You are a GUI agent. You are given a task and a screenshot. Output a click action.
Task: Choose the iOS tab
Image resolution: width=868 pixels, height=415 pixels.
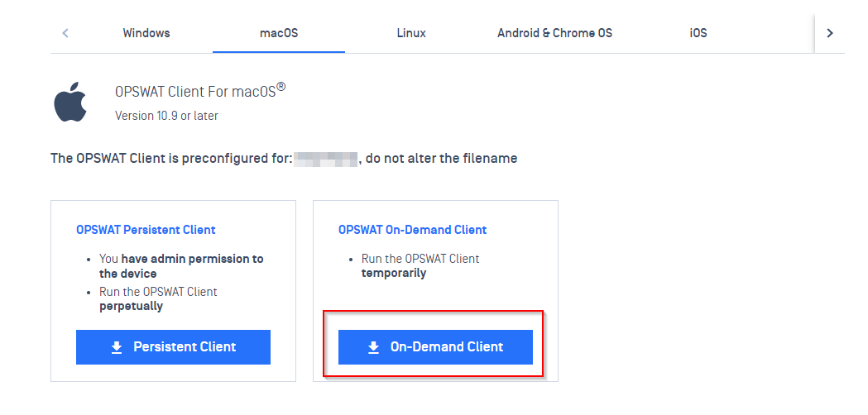coord(698,33)
